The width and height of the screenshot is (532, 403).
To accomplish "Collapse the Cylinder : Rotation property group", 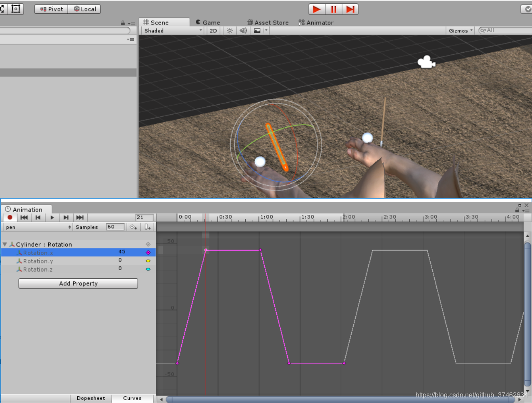I will (5, 244).
